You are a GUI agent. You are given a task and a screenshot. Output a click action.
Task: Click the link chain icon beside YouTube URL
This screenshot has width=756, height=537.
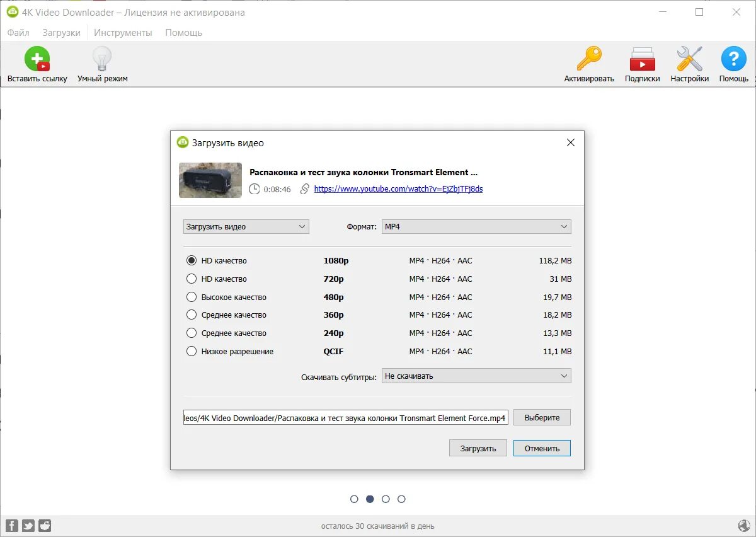click(305, 188)
